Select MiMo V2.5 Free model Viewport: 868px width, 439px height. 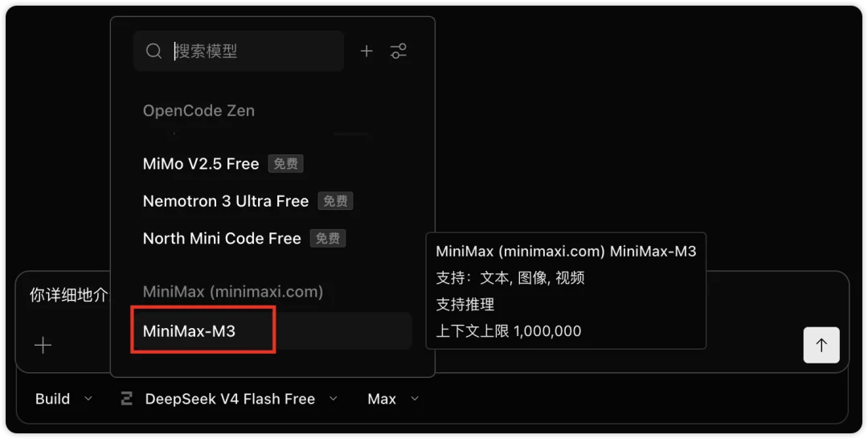(x=201, y=164)
